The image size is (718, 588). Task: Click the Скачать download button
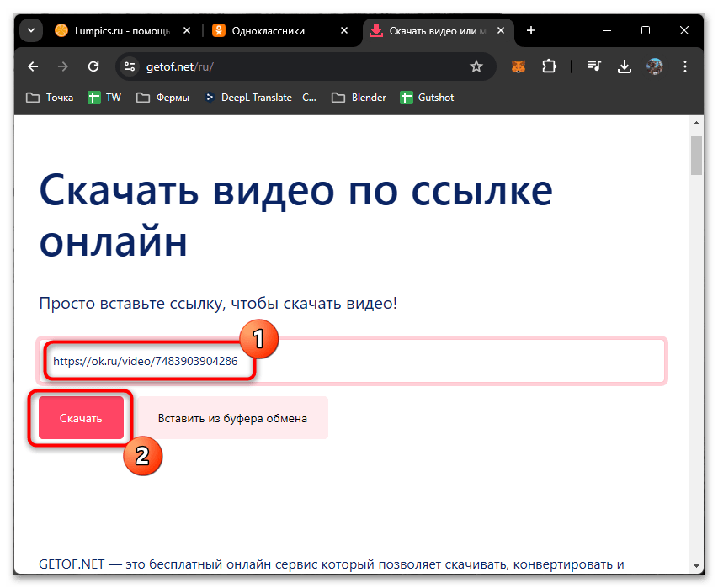[x=80, y=417]
